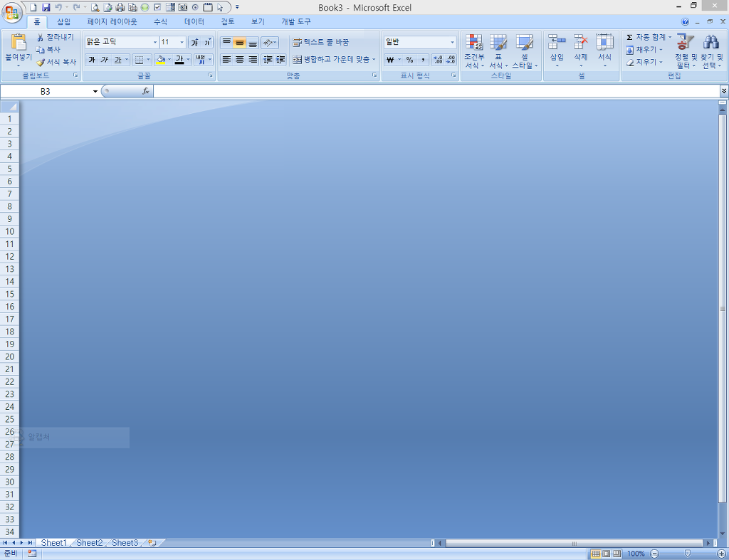Toggle wrap text (텍스트 줄 바꿈)
Screen dimensions: 729x560
pyautogui.click(x=321, y=42)
